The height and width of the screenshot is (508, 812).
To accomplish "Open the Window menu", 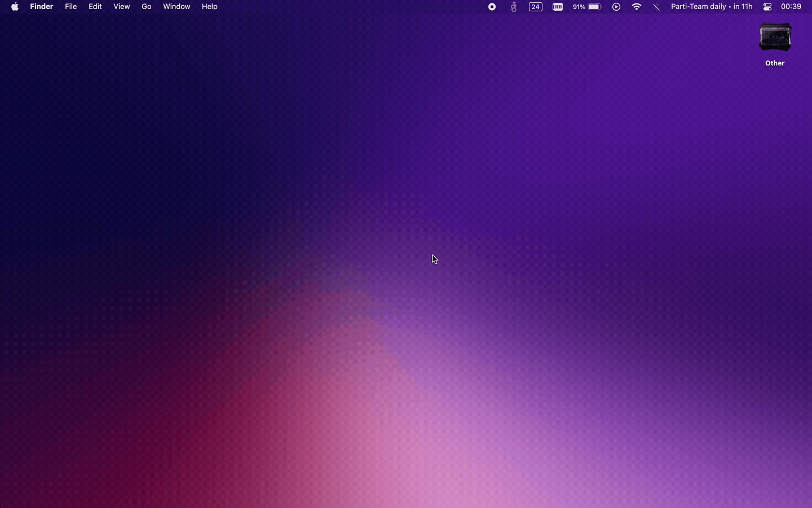I will [x=176, y=7].
